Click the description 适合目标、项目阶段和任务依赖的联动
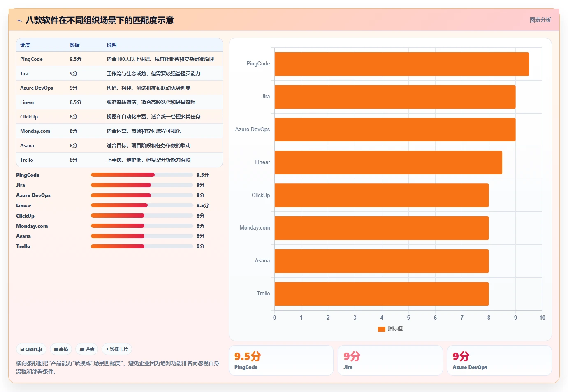 pos(148,146)
